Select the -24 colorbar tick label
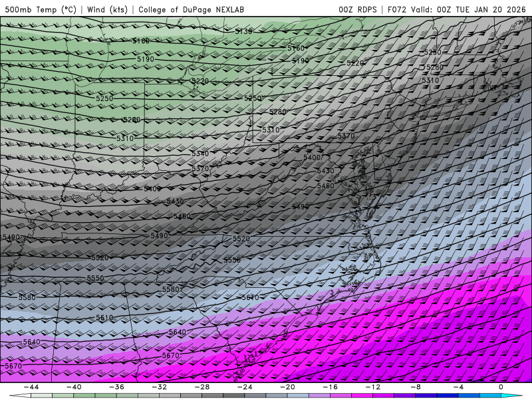The image size is (532, 399). point(245,387)
